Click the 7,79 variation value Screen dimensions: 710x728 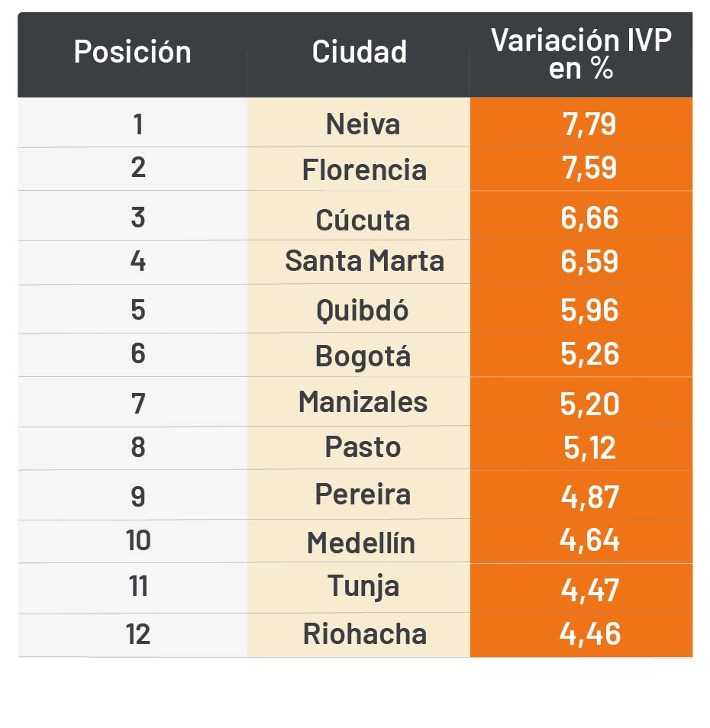[x=589, y=124]
